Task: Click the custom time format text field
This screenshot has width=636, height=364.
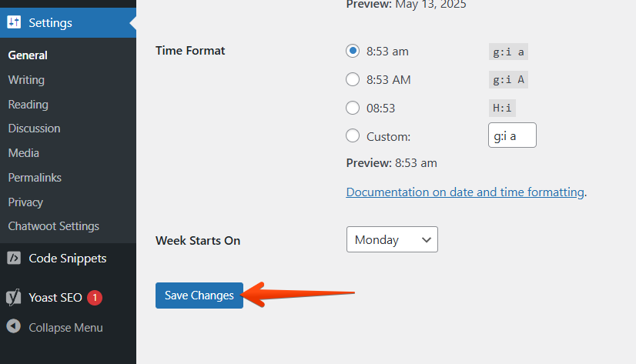Action: [x=512, y=135]
